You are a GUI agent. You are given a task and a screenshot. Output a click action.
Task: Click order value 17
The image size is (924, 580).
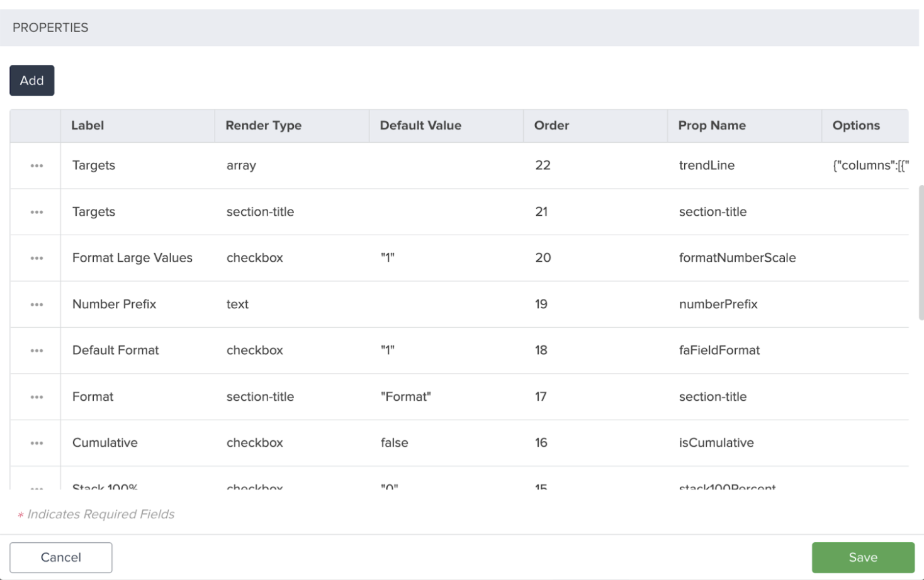point(540,397)
